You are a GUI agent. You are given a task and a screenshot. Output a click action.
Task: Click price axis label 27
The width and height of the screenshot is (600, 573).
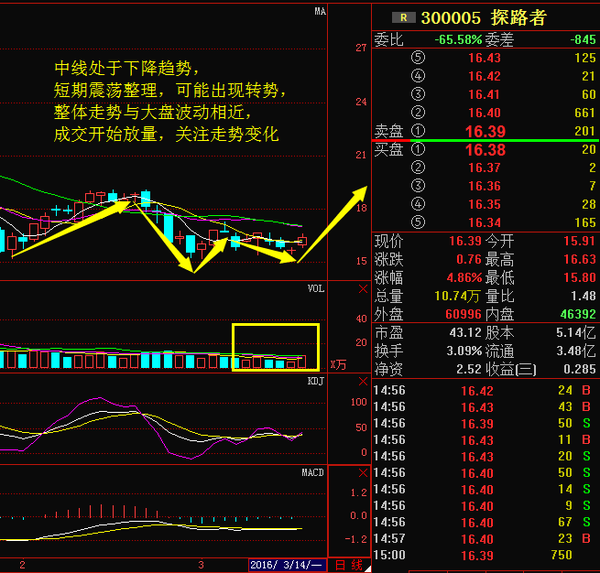point(361,48)
